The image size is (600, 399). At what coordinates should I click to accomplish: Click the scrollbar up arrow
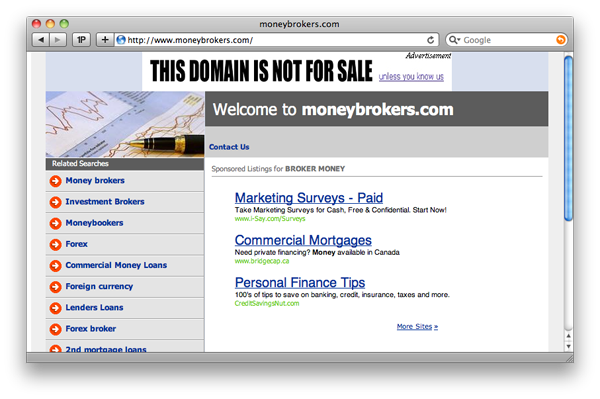coord(569,336)
